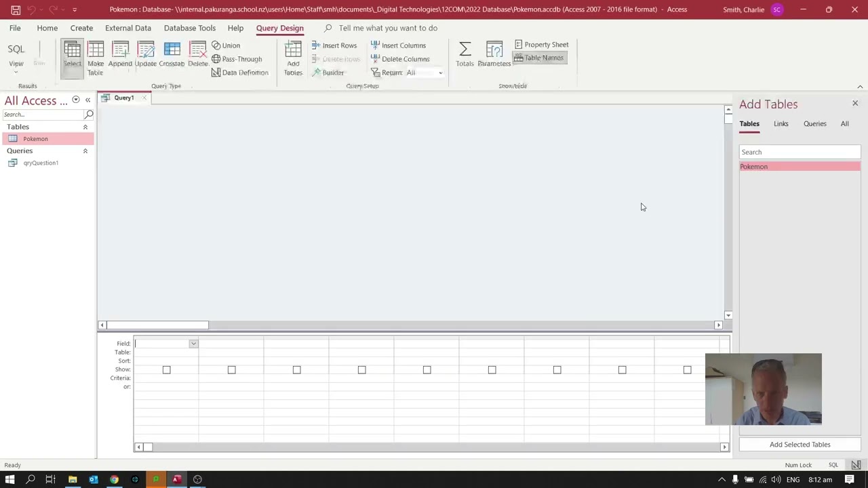Screen dimensions: 868x488
Task: Open the External Data tab
Action: [x=128, y=28]
